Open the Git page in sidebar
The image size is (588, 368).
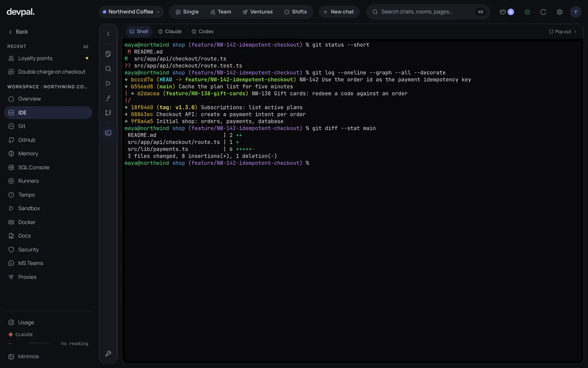[48, 126]
